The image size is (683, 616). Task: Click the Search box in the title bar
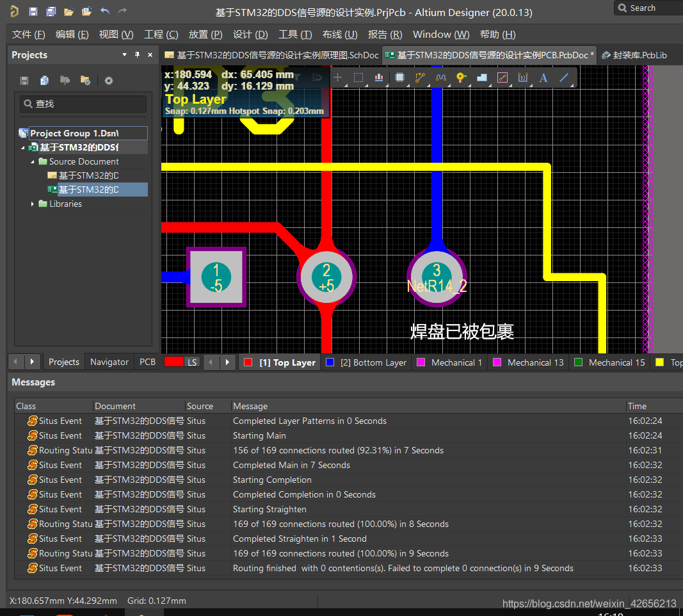[x=648, y=8]
